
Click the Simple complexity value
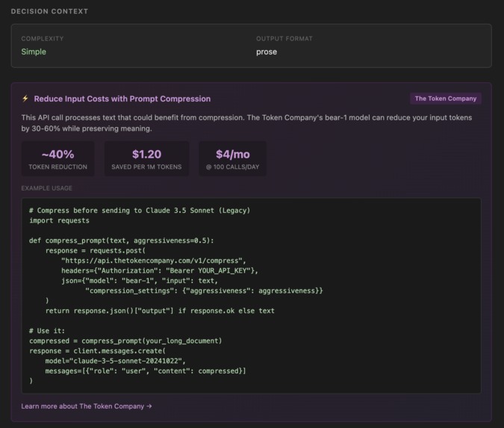34,52
